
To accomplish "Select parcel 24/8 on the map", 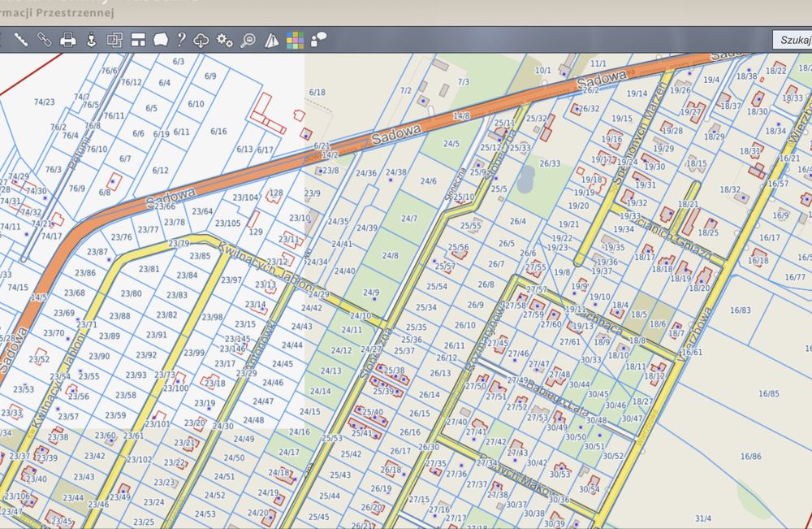I will coord(391,255).
